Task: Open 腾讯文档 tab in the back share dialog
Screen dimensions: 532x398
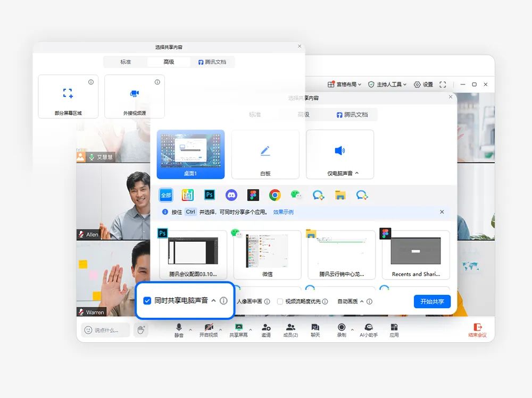Action: tap(212, 62)
